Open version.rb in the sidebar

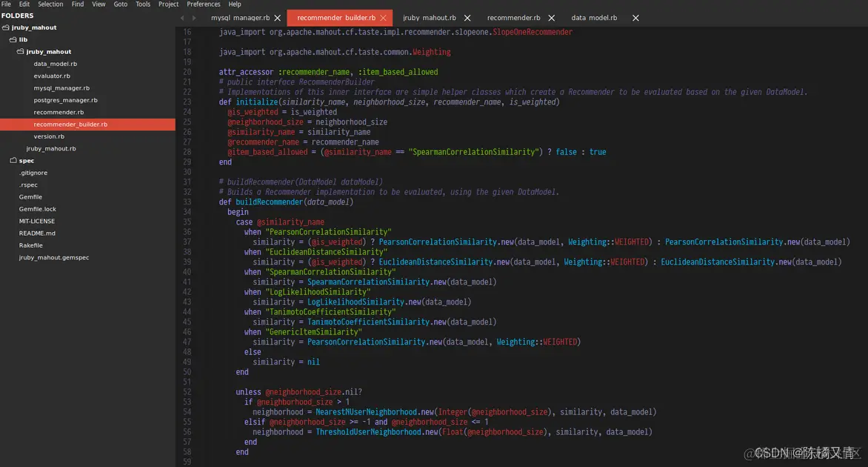49,136
